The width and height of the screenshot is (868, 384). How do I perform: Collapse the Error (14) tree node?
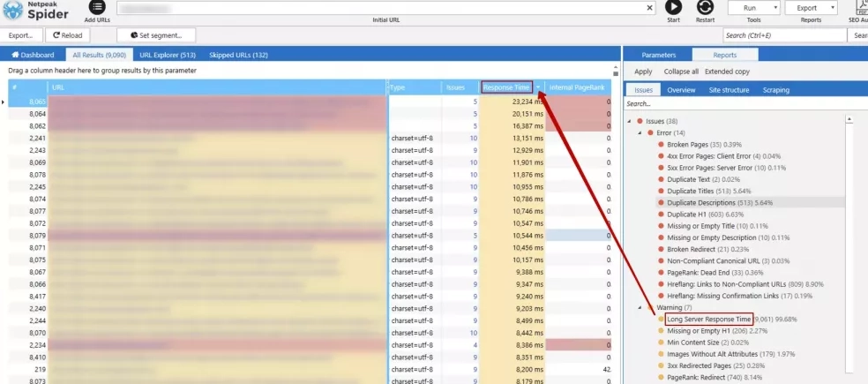coord(640,133)
